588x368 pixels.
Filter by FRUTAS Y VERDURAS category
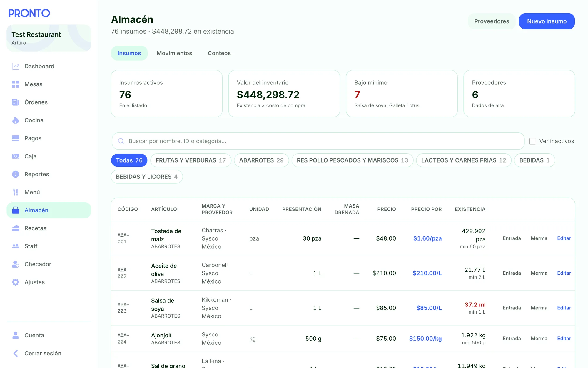click(x=191, y=160)
